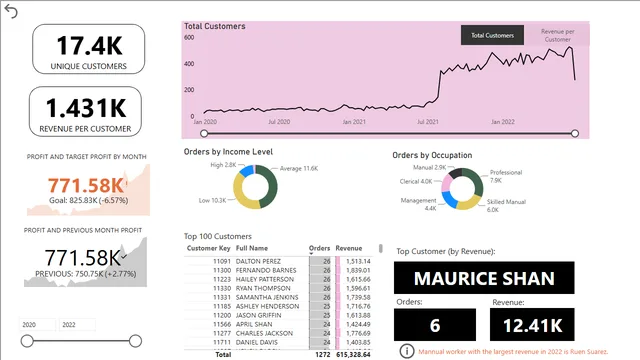This screenshot has width=640, height=360.
Task: Switch to Revenue per Customer button
Action: (x=557, y=35)
